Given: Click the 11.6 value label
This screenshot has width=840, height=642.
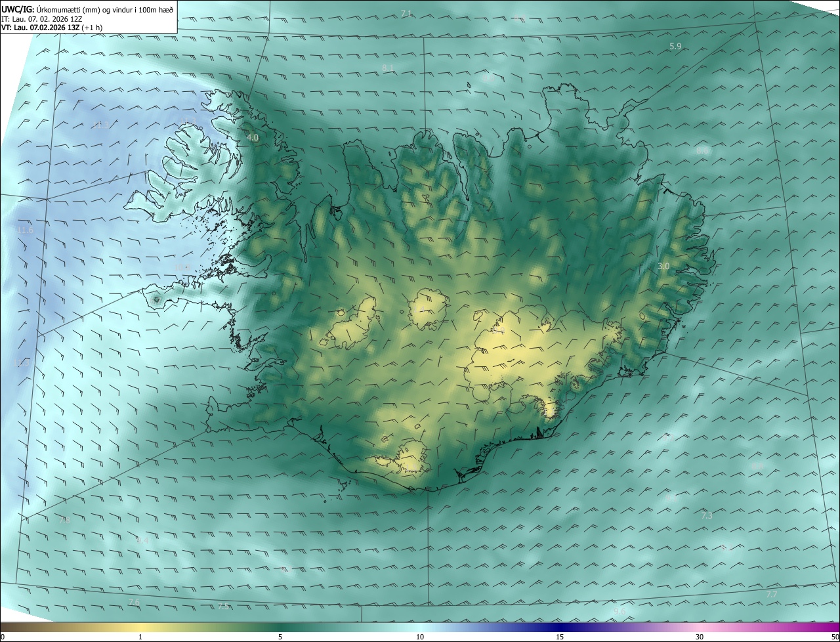Looking at the screenshot, I should 25,230.
